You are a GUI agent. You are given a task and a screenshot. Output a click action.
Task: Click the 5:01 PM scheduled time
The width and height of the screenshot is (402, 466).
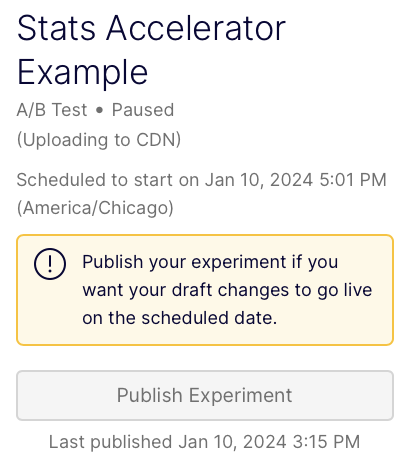click(353, 180)
